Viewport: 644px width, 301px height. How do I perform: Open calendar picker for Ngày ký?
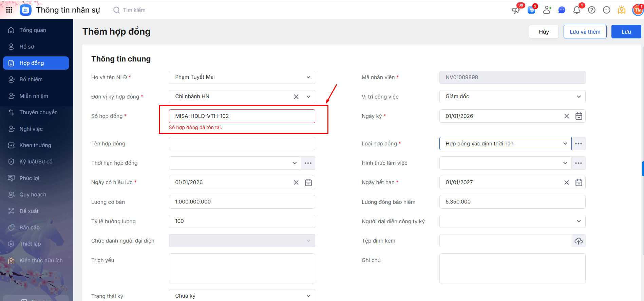579,116
